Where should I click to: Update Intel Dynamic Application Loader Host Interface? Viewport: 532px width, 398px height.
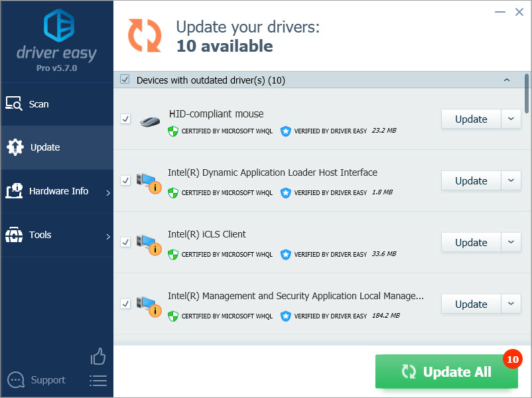[471, 180]
